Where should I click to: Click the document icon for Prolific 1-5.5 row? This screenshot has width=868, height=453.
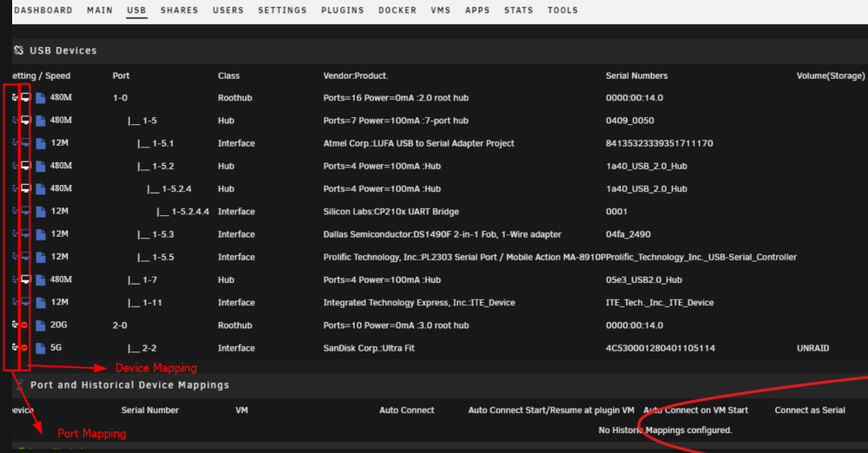(x=41, y=257)
